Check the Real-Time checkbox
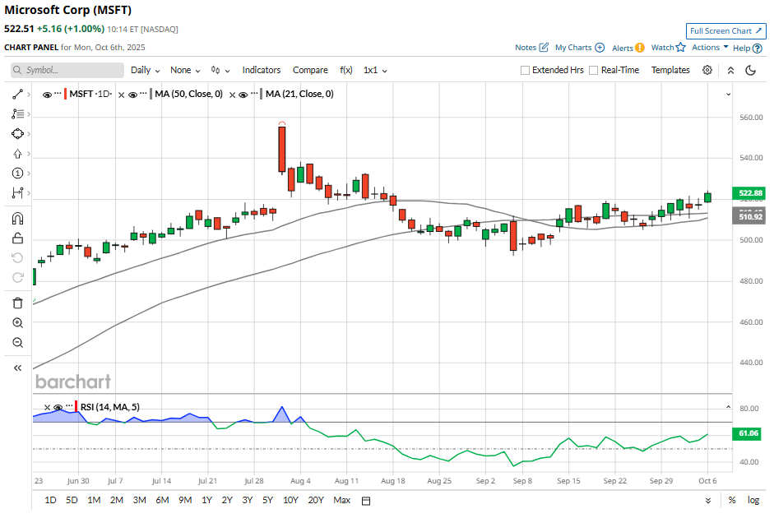The image size is (774, 532). 594,71
